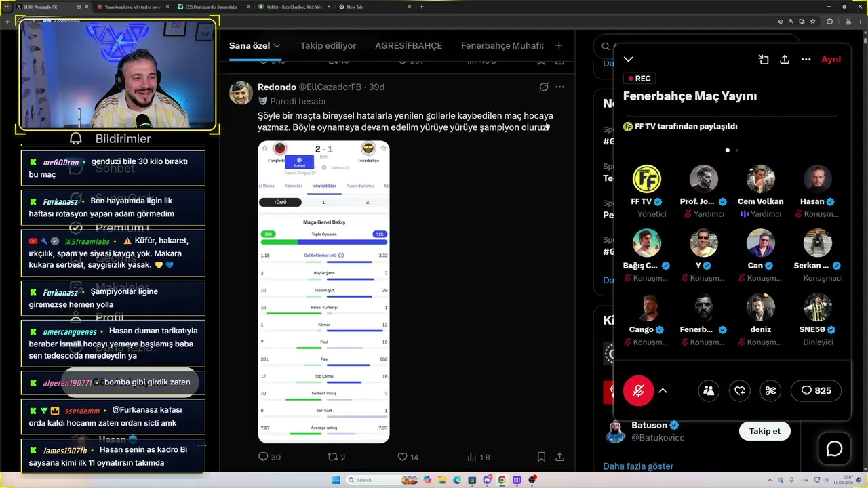Screen dimensions: 868x488
Task: Click Daha fazla göster link
Action: pyautogui.click(x=638, y=466)
